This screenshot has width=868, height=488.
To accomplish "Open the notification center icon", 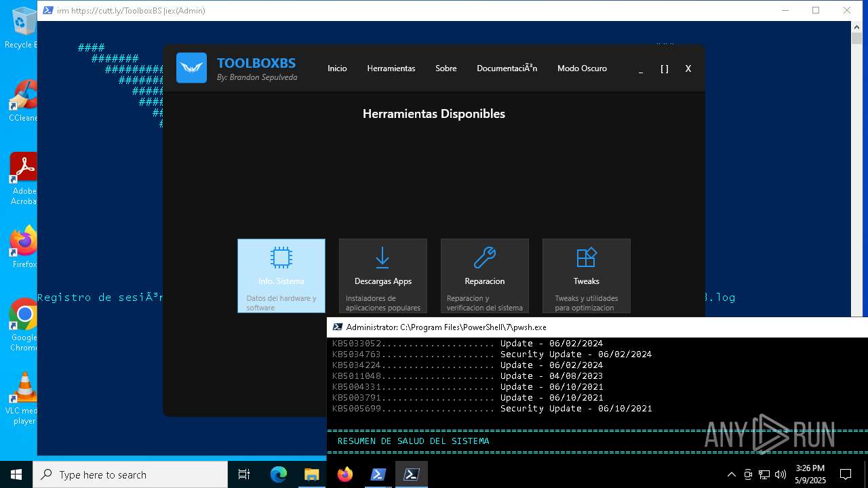I will coord(846,474).
